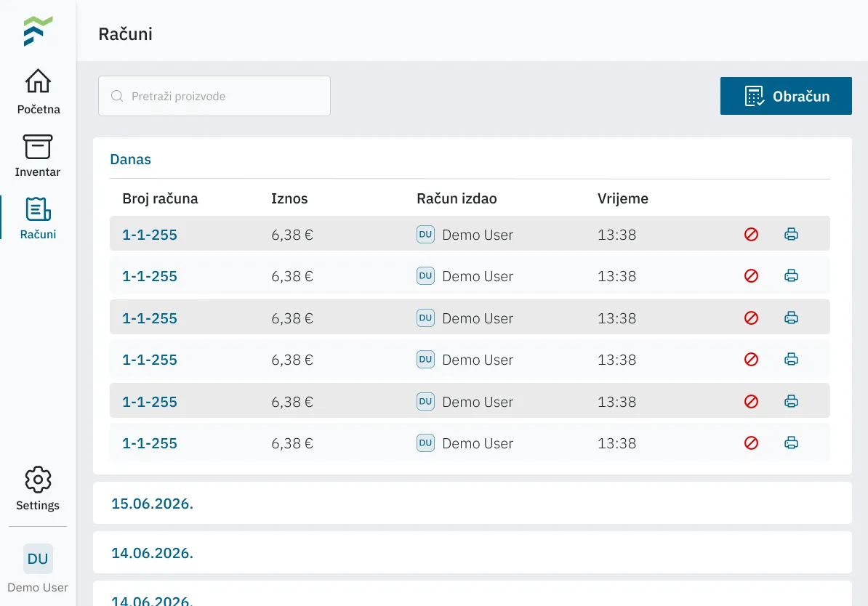Open invoice 1-1-255 in the fifth row

150,402
